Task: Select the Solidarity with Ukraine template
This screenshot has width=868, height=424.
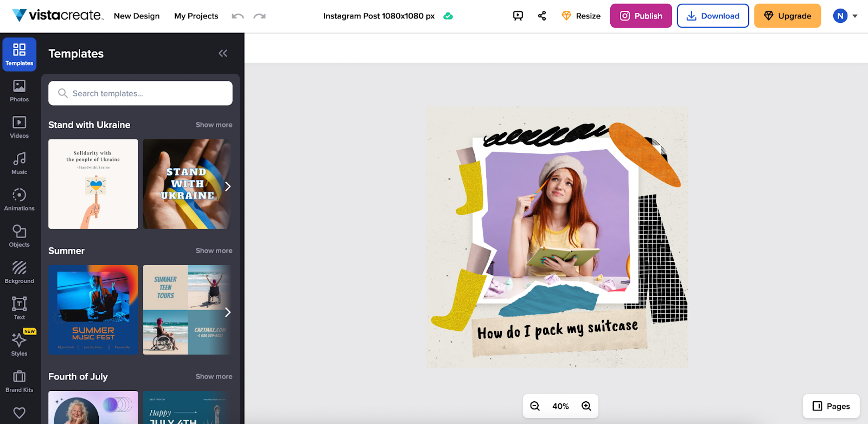Action: [x=93, y=184]
